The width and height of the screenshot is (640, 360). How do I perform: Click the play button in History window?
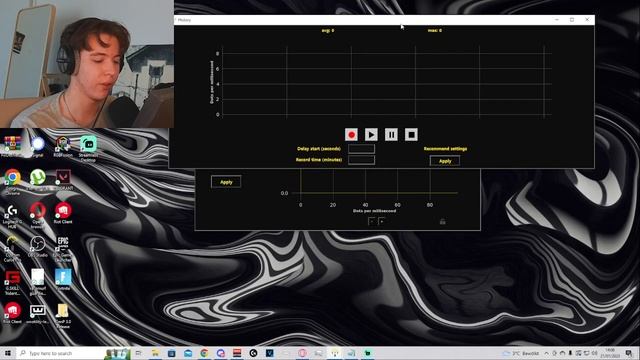coord(371,134)
